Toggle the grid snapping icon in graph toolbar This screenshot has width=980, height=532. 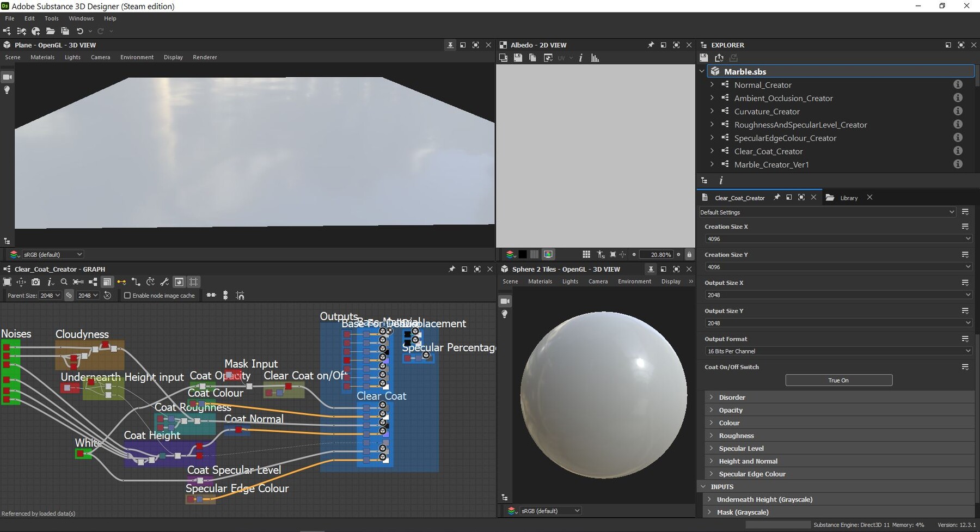pos(194,282)
